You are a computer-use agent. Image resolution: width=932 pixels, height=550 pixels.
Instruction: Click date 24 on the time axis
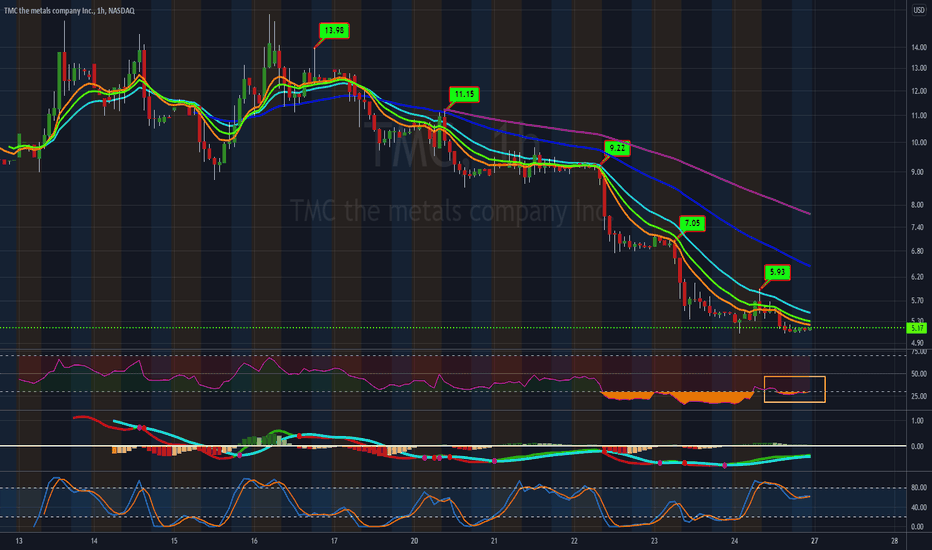point(735,541)
